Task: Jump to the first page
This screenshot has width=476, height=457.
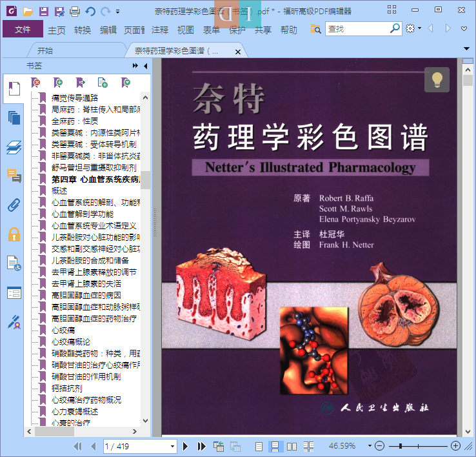Action: tap(77, 447)
